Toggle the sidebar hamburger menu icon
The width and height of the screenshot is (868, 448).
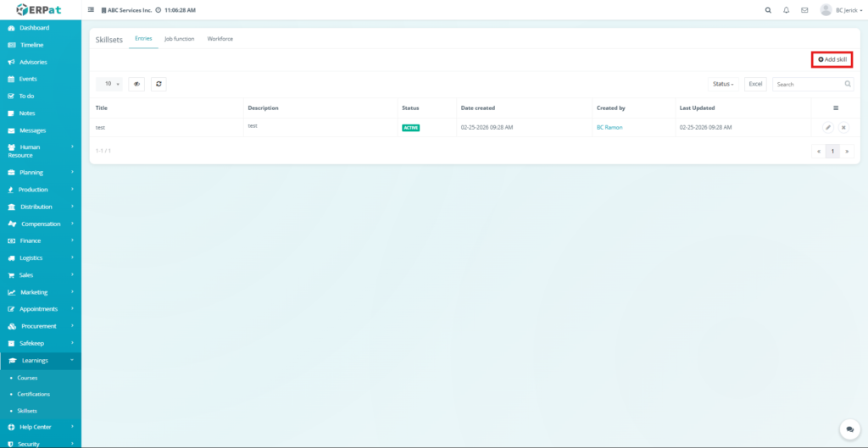pyautogui.click(x=91, y=10)
